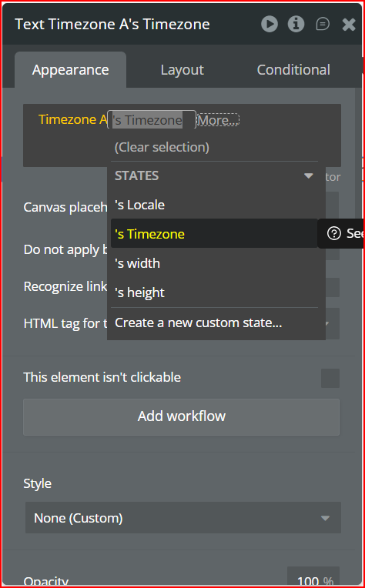This screenshot has height=588, width=365.
Task: Close the property editor with X icon
Action: (349, 25)
